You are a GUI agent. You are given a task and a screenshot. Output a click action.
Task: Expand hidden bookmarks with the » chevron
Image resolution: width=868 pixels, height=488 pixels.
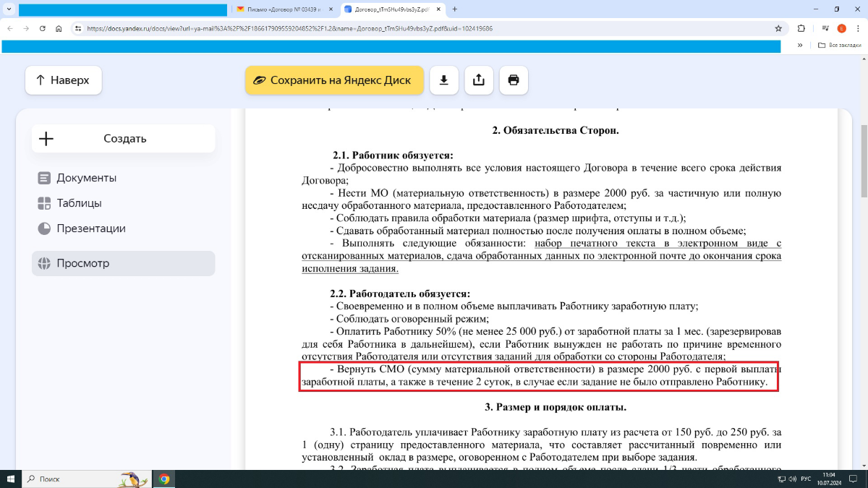801,45
